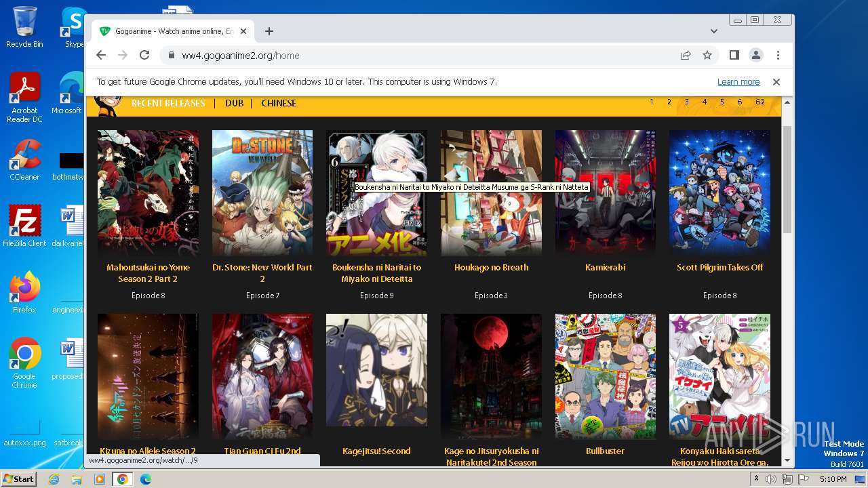Toggle Chrome's side panel icon

pos(734,55)
